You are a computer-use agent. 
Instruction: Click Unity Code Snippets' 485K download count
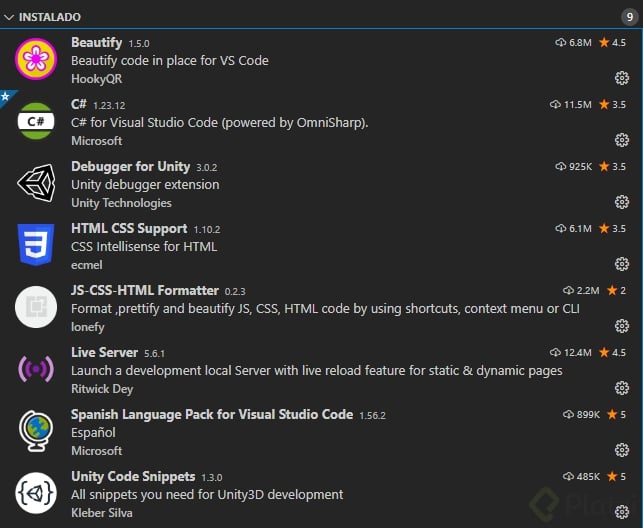click(x=581, y=476)
